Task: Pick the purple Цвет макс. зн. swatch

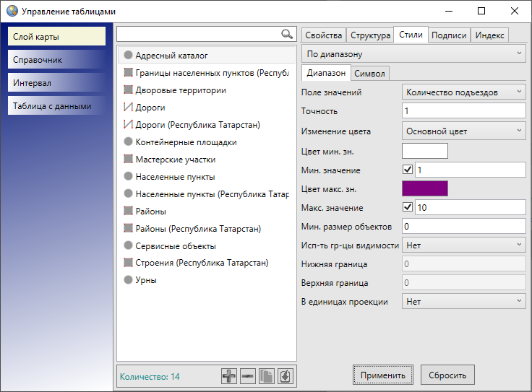Action: coord(425,189)
